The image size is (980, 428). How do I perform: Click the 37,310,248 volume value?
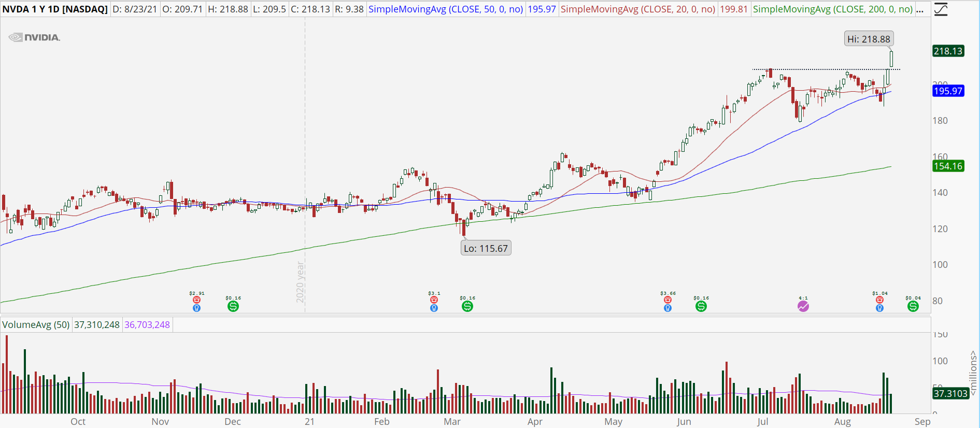[x=97, y=325]
